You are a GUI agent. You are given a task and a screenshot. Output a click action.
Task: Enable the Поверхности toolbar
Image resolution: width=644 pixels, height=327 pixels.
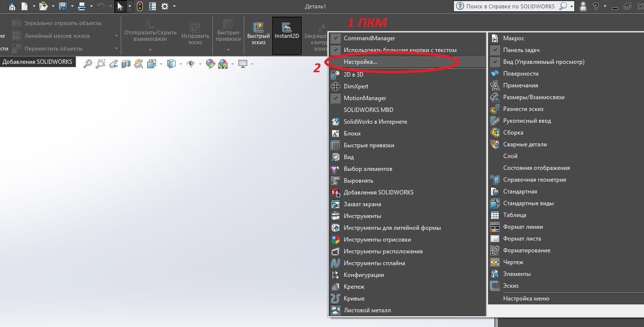pyautogui.click(x=566, y=74)
